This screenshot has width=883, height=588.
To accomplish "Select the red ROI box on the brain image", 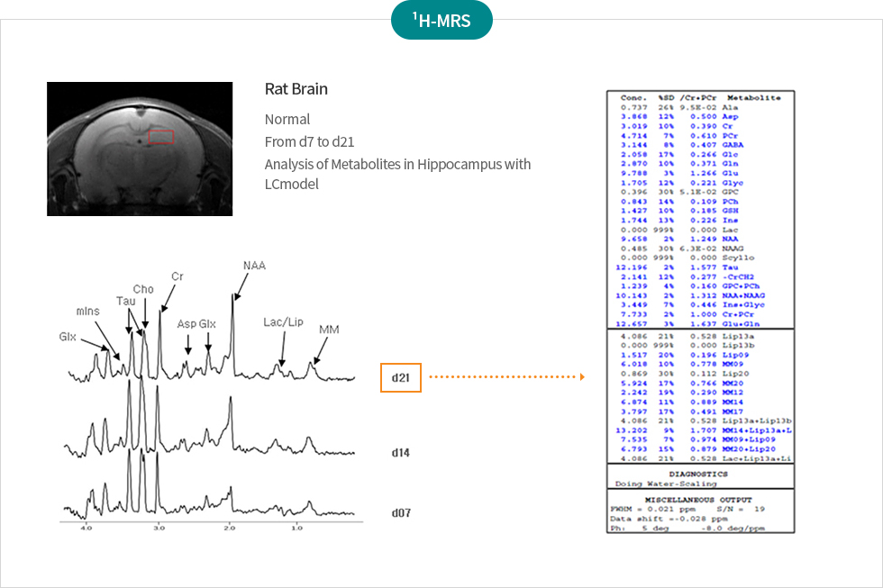I will click(160, 137).
